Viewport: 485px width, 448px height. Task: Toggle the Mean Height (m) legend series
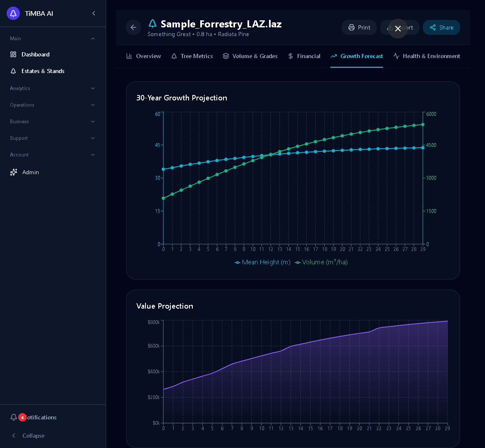[262, 262]
